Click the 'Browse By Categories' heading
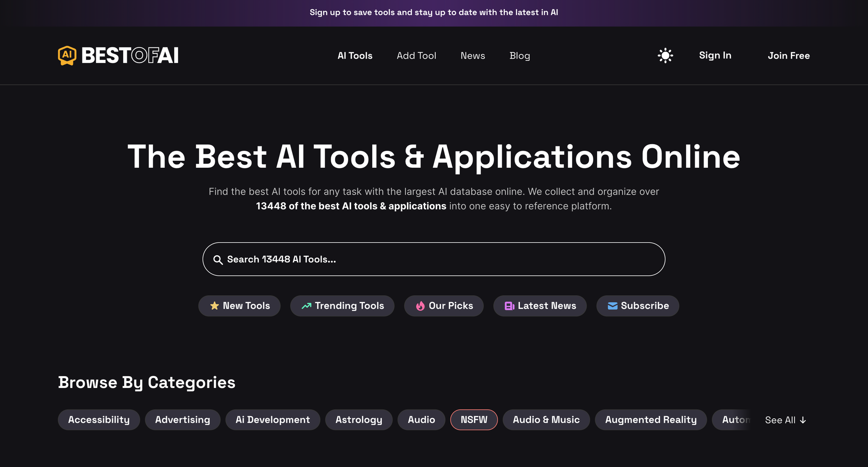This screenshot has height=467, width=868. pos(147,383)
